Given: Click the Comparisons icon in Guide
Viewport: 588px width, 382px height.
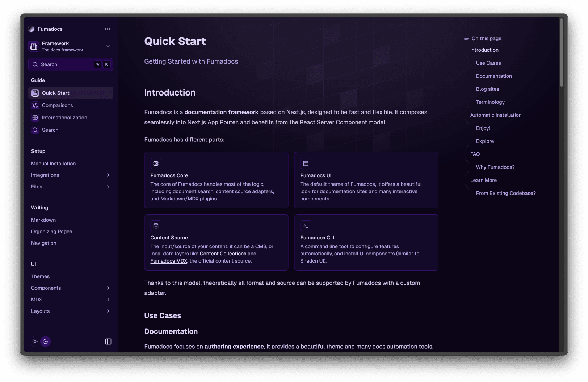Looking at the screenshot, I should point(35,105).
